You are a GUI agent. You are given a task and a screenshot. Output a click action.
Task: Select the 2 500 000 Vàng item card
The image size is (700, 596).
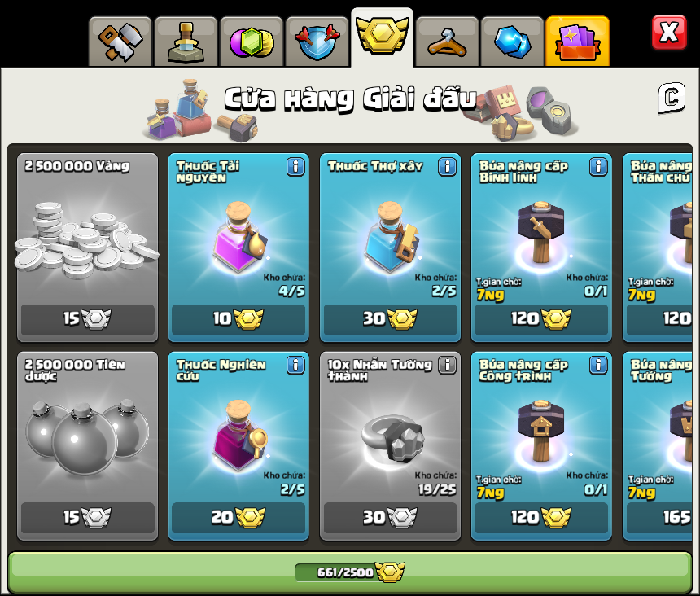[x=88, y=248]
